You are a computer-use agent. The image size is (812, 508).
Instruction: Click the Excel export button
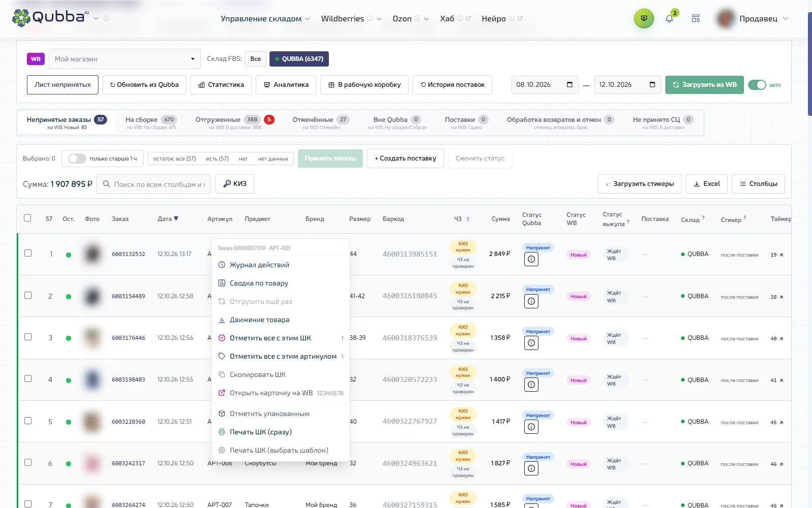pyautogui.click(x=706, y=184)
